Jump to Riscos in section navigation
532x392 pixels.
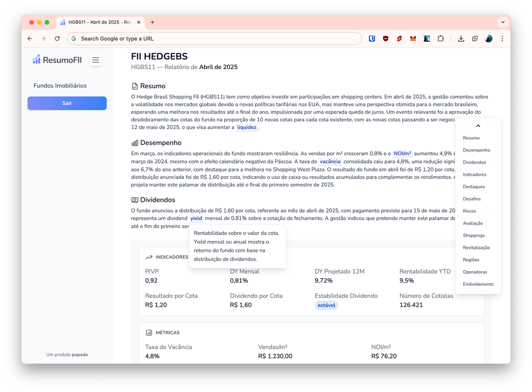tap(469, 211)
